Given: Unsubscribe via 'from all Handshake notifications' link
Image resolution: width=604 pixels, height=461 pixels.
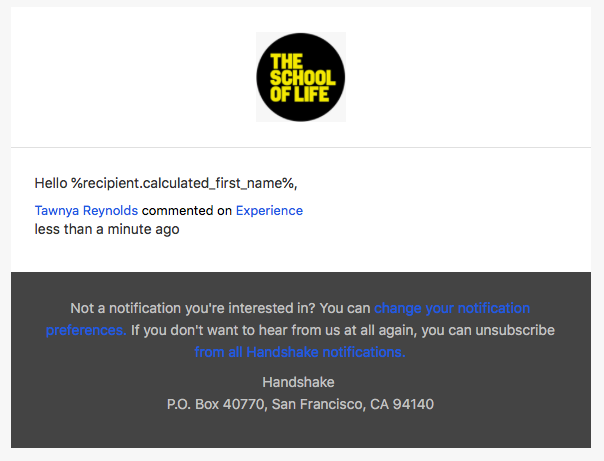Looking at the screenshot, I should 300,352.
